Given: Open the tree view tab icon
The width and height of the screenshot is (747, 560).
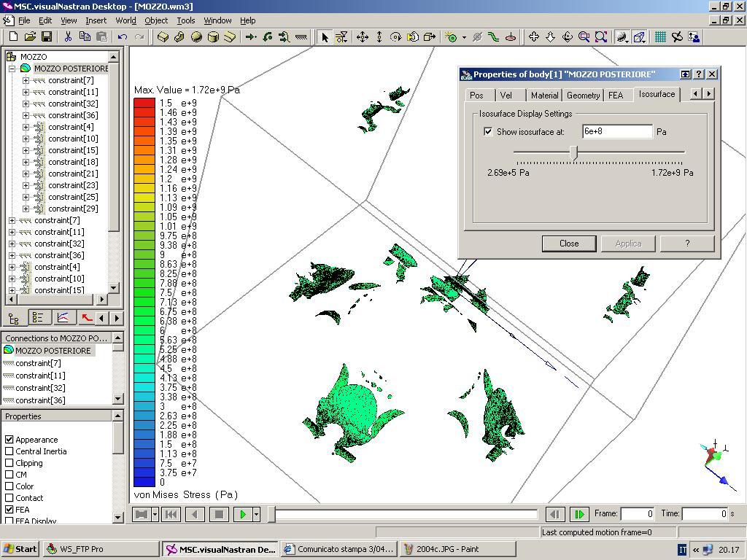Looking at the screenshot, I should click(15, 319).
